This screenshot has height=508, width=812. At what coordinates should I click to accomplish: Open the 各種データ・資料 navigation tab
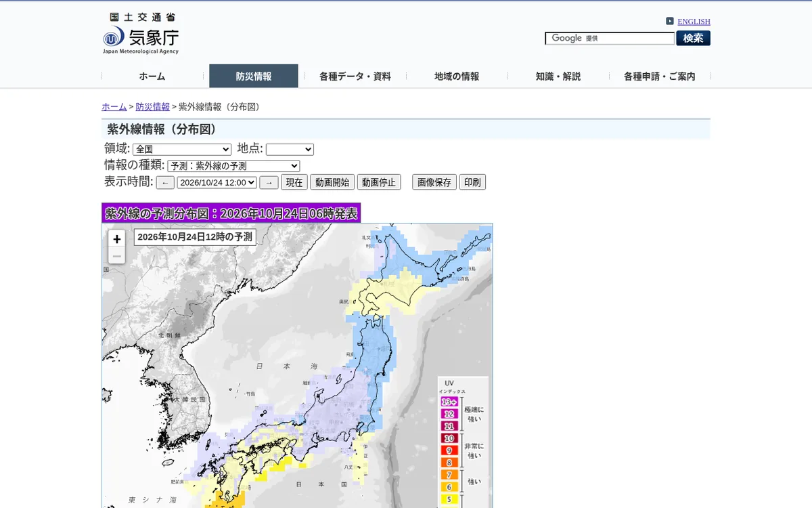point(355,77)
